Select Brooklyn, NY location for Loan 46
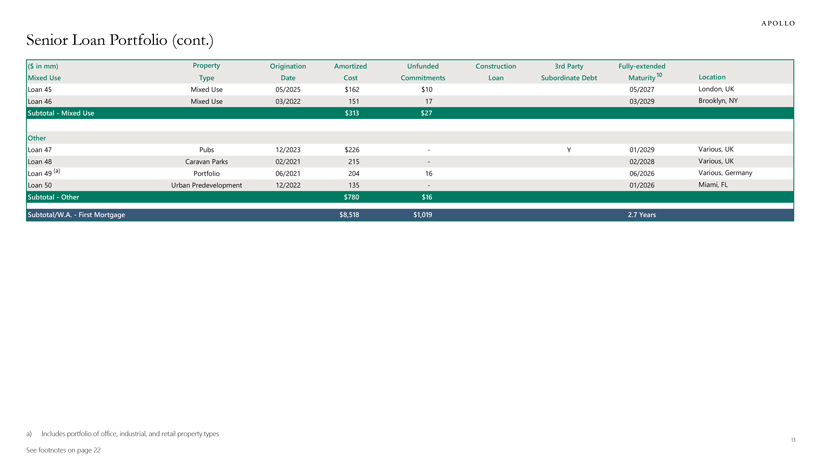The height and width of the screenshot is (461, 820). click(717, 101)
